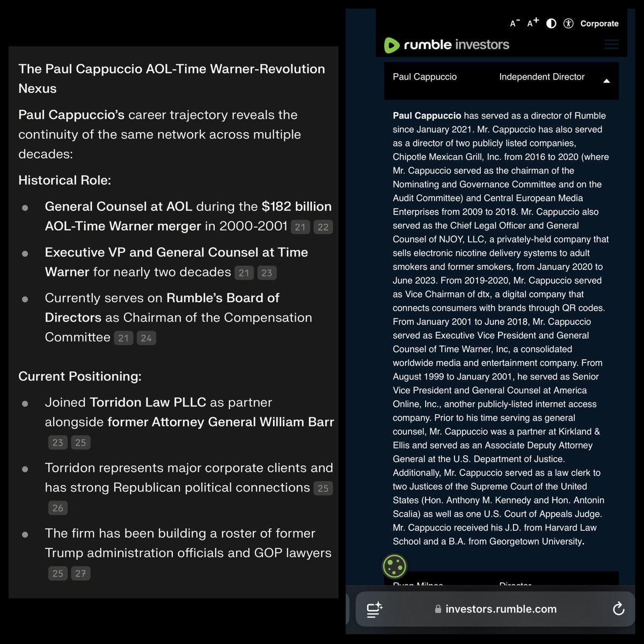644x644 pixels.
Task: Open the Corporate menu link
Action: [x=599, y=24]
